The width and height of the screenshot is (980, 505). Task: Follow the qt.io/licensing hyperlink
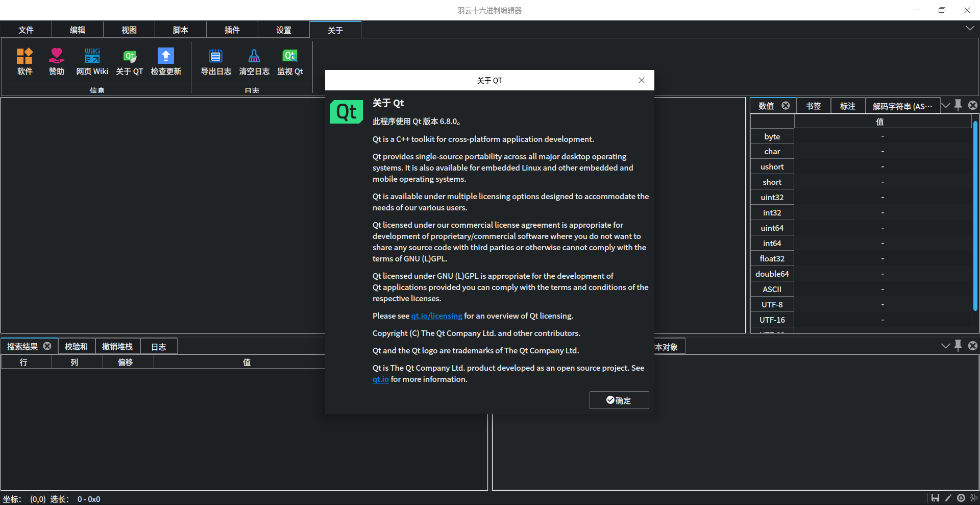click(437, 316)
